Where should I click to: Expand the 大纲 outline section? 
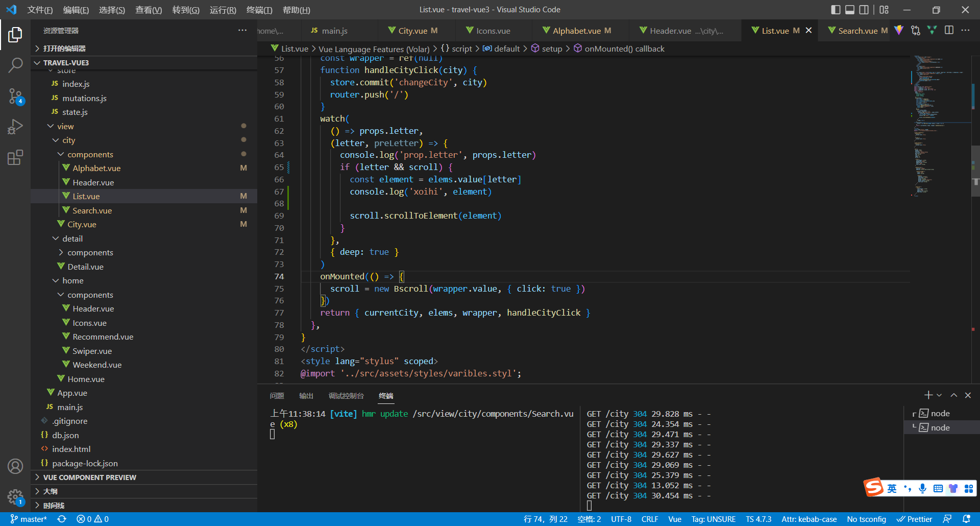coord(144,491)
